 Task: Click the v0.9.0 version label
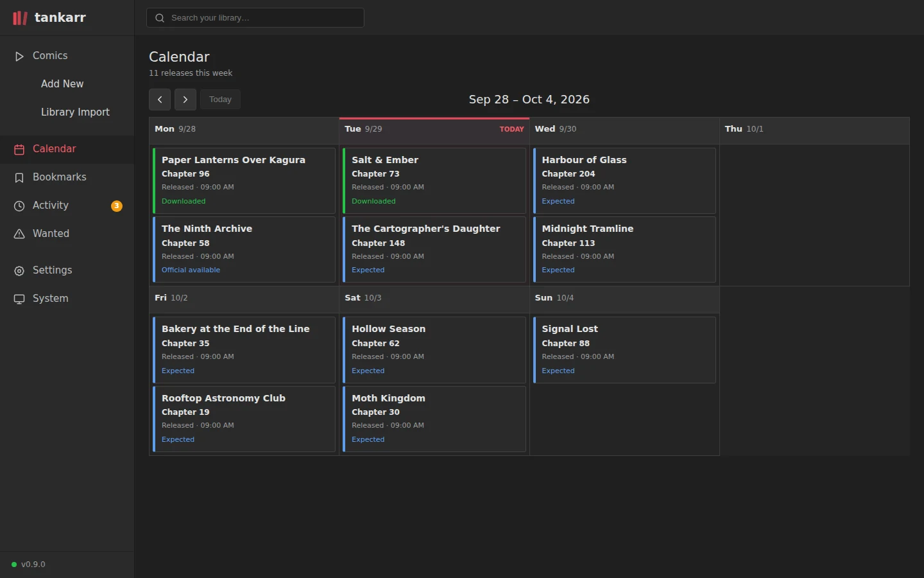pyautogui.click(x=33, y=565)
